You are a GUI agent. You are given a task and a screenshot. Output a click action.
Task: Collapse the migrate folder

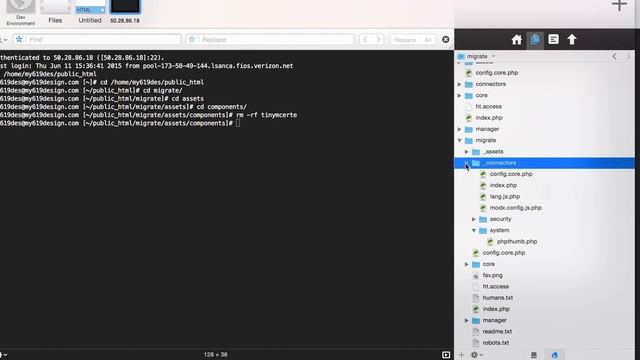click(460, 140)
